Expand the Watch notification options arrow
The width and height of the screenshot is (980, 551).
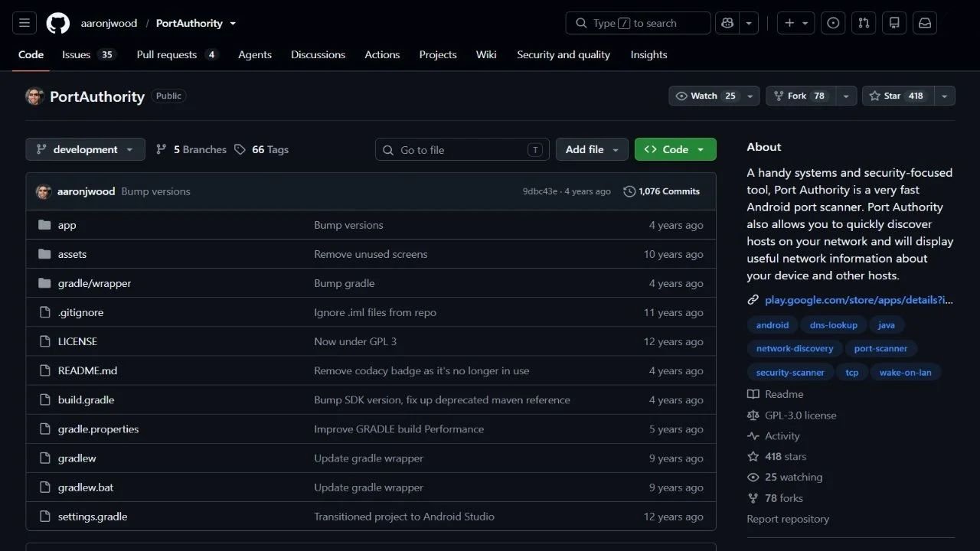(750, 96)
